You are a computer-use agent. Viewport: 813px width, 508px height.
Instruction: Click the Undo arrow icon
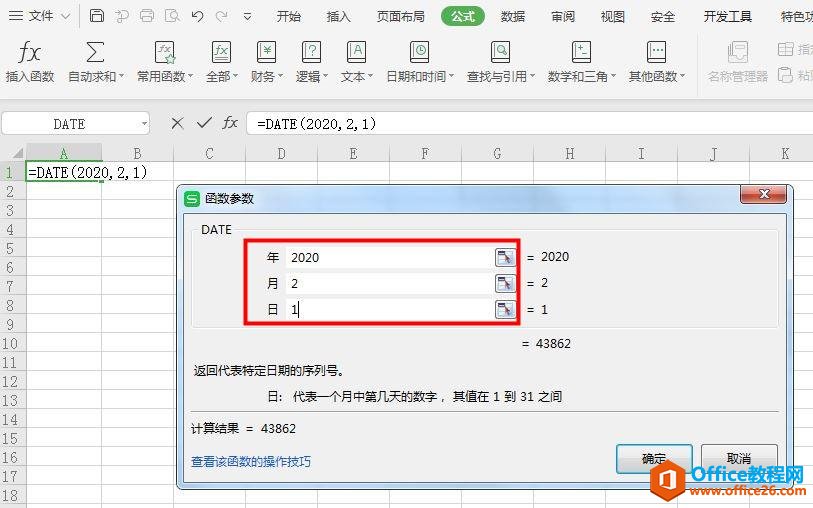pyautogui.click(x=197, y=16)
